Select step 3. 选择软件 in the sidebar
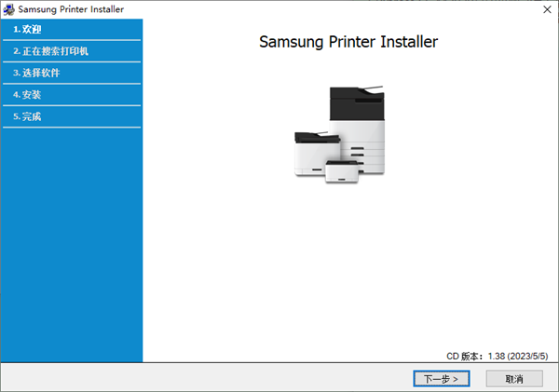 [72, 73]
